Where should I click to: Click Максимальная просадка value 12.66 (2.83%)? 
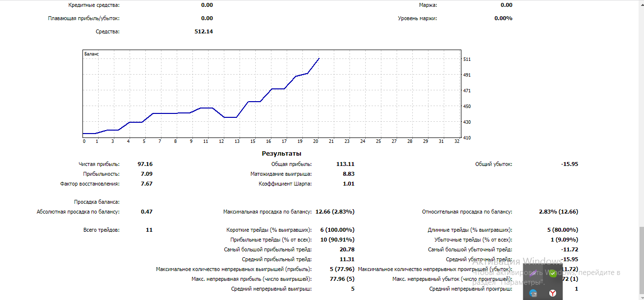tap(335, 212)
